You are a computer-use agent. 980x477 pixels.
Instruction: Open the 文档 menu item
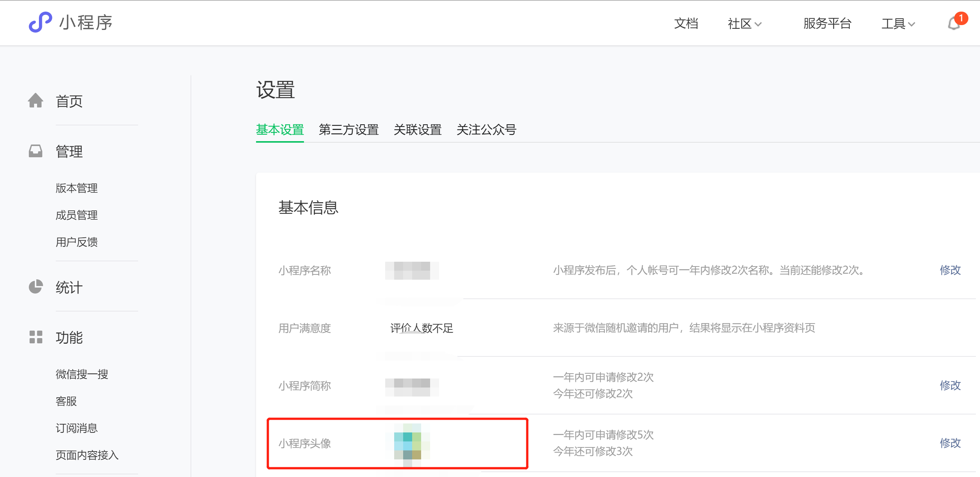686,24
